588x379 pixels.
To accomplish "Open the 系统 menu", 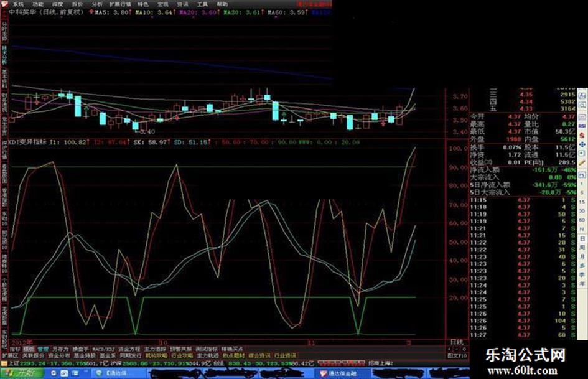I will click(x=18, y=4).
